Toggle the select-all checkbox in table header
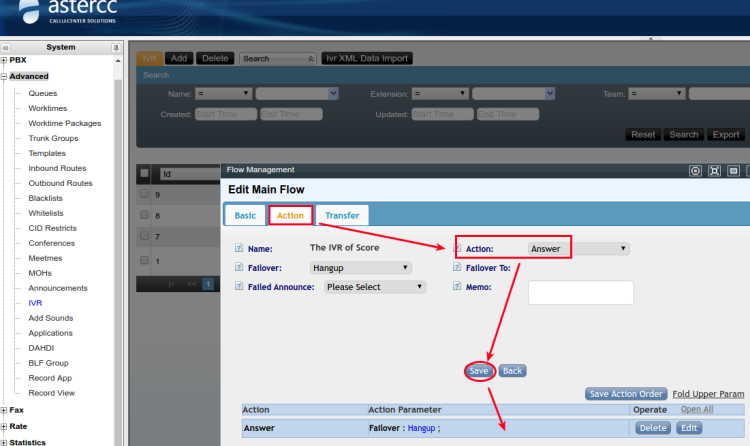This screenshot has height=446, width=750. point(145,173)
